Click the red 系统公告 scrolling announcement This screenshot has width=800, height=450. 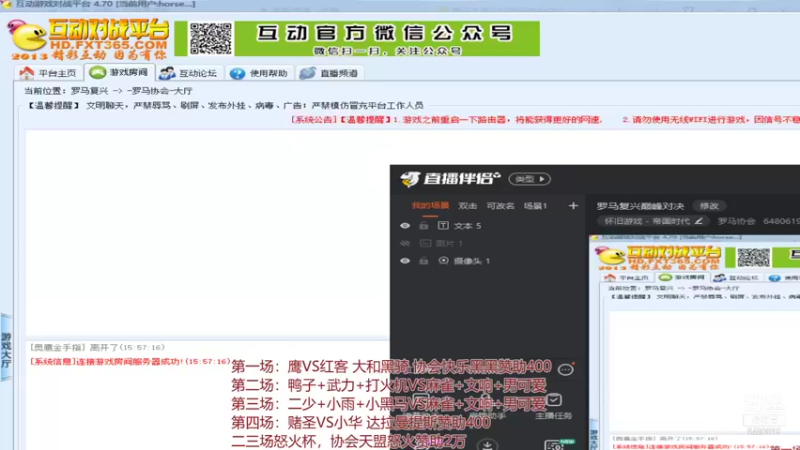(545, 120)
